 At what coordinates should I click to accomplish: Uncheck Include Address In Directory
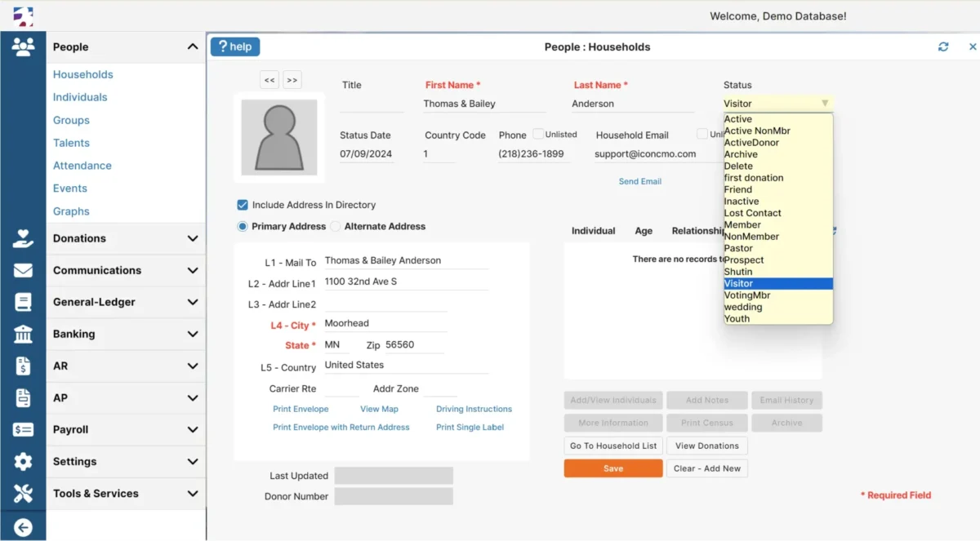(243, 205)
